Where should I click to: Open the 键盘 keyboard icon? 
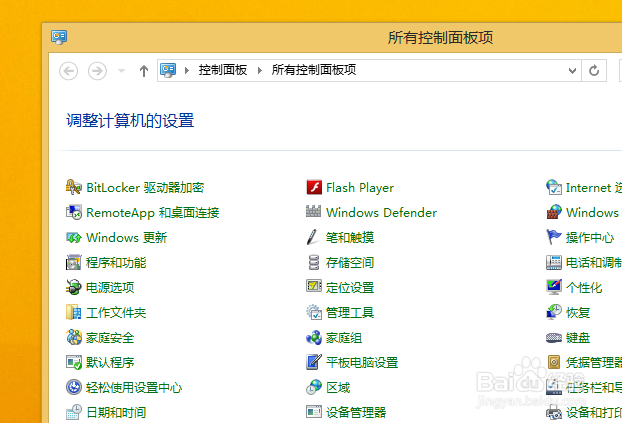(x=554, y=338)
